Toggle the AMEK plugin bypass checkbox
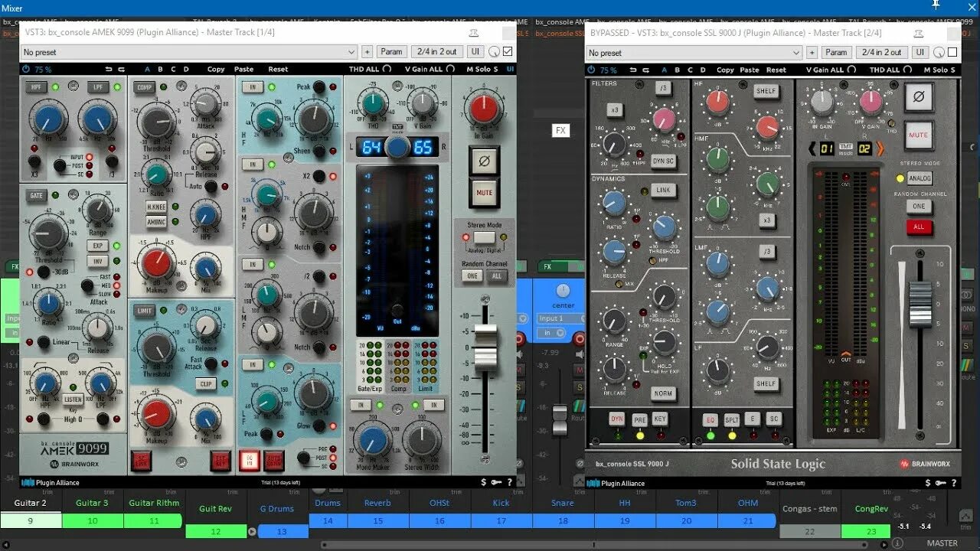Viewport: 980px width, 551px height. tap(508, 52)
